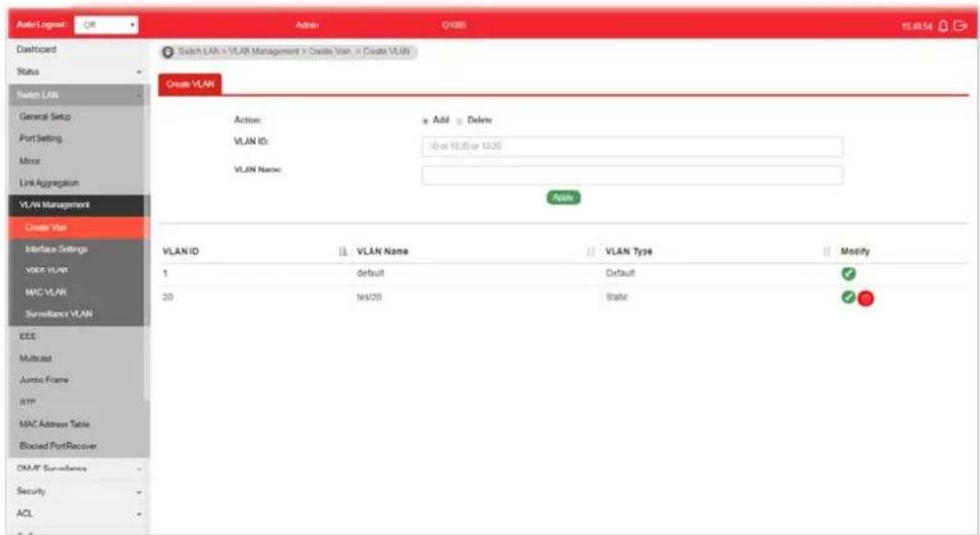Open MAC Address Table in sidebar

tap(54, 425)
